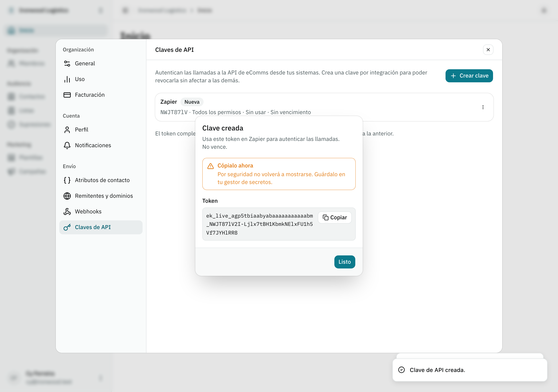Viewport: 558px width, 392px height.
Task: Click the Zapier key name
Action: pyautogui.click(x=168, y=102)
